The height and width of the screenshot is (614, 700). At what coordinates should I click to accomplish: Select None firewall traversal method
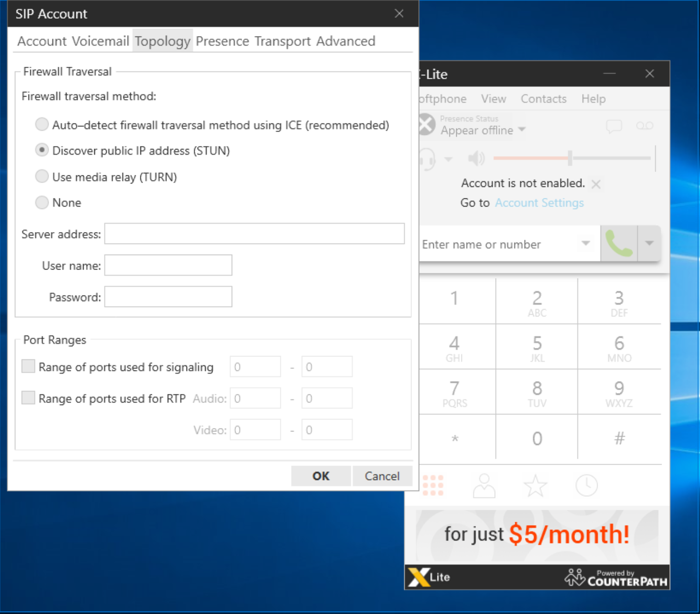coord(42,202)
